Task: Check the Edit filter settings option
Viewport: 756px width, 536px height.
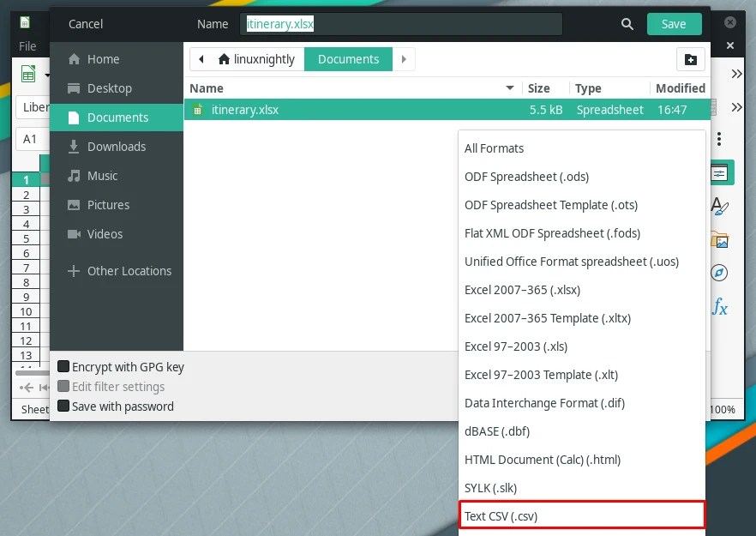Action: point(63,386)
